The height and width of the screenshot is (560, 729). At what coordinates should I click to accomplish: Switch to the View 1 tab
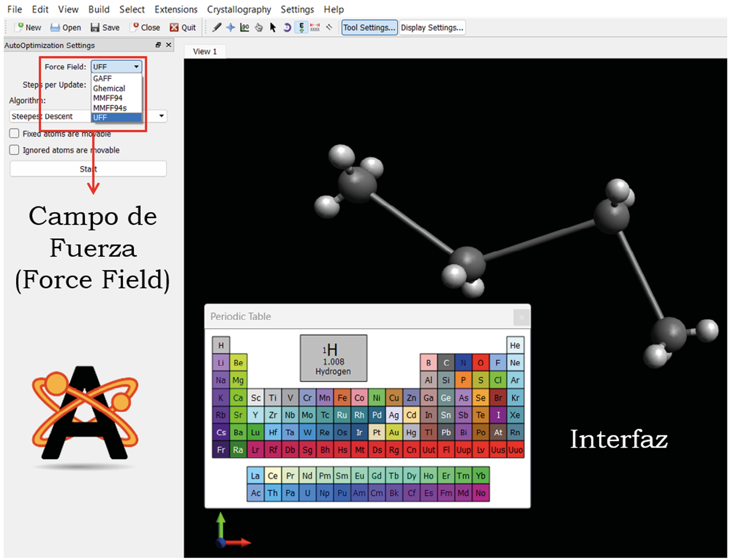[x=205, y=51]
